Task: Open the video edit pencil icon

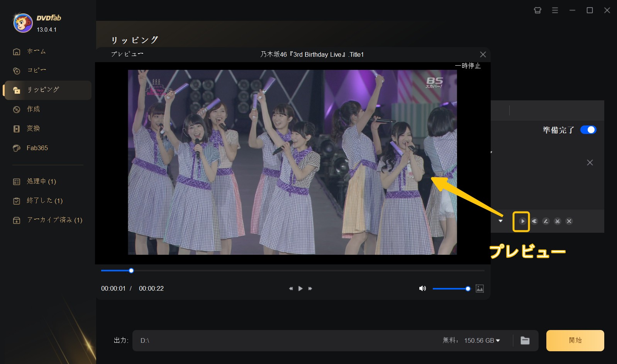Action: 546,221
